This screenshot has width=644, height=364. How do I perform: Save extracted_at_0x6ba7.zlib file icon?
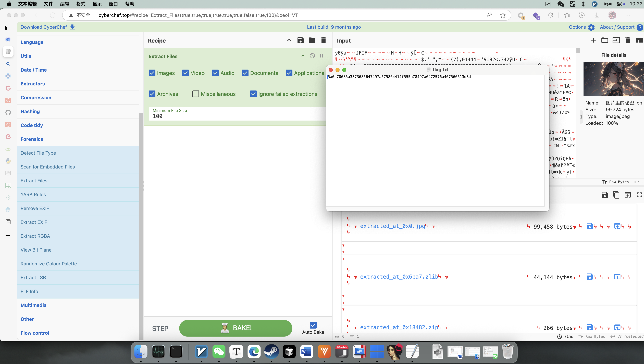(x=590, y=277)
